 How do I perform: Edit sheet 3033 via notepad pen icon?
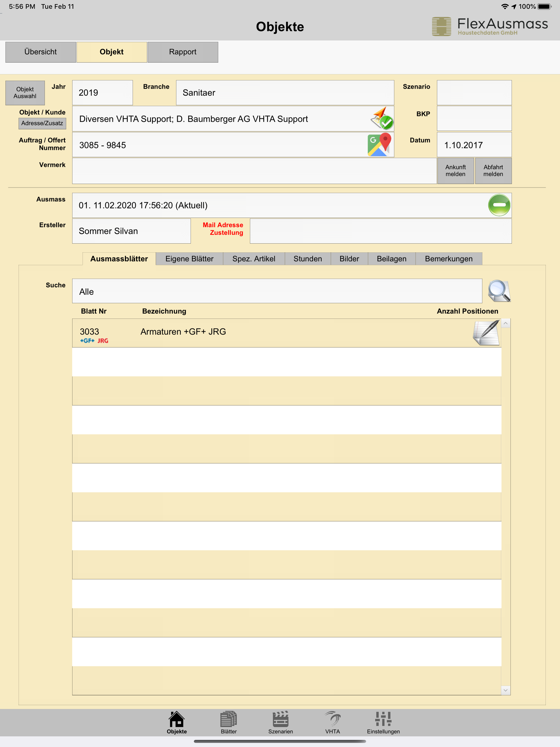486,333
